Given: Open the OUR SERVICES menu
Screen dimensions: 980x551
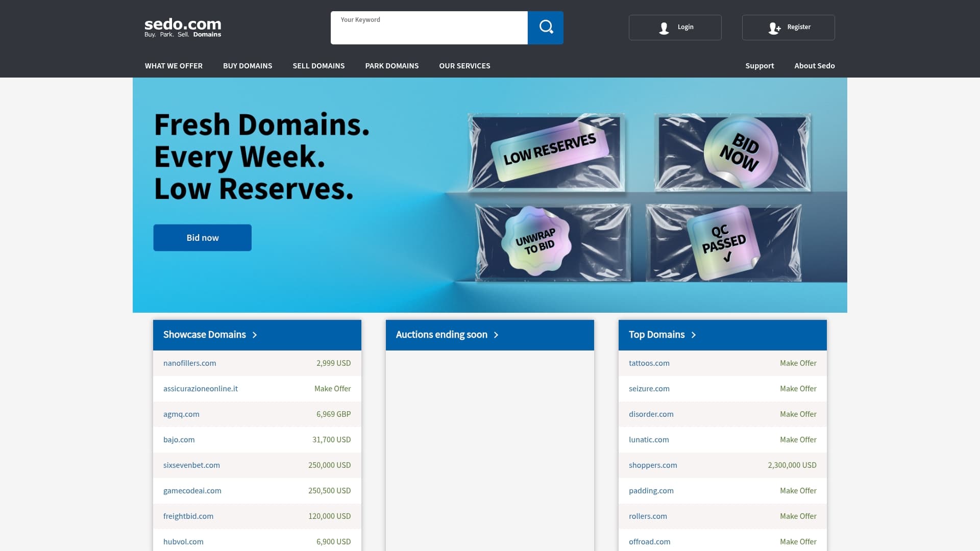Looking at the screenshot, I should tap(464, 66).
